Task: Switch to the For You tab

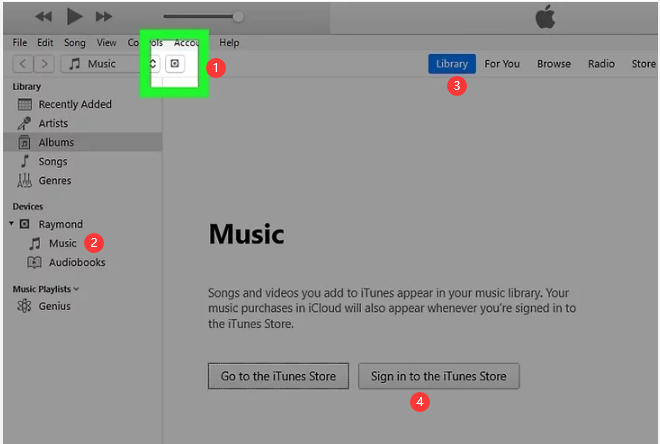Action: [x=502, y=64]
